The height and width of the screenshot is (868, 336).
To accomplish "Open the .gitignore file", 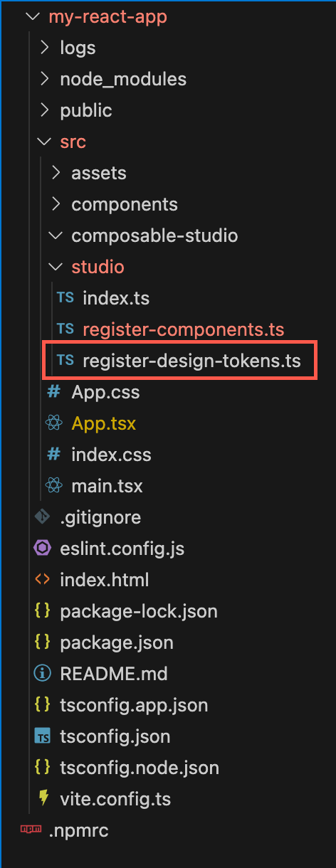I will [x=100, y=518].
